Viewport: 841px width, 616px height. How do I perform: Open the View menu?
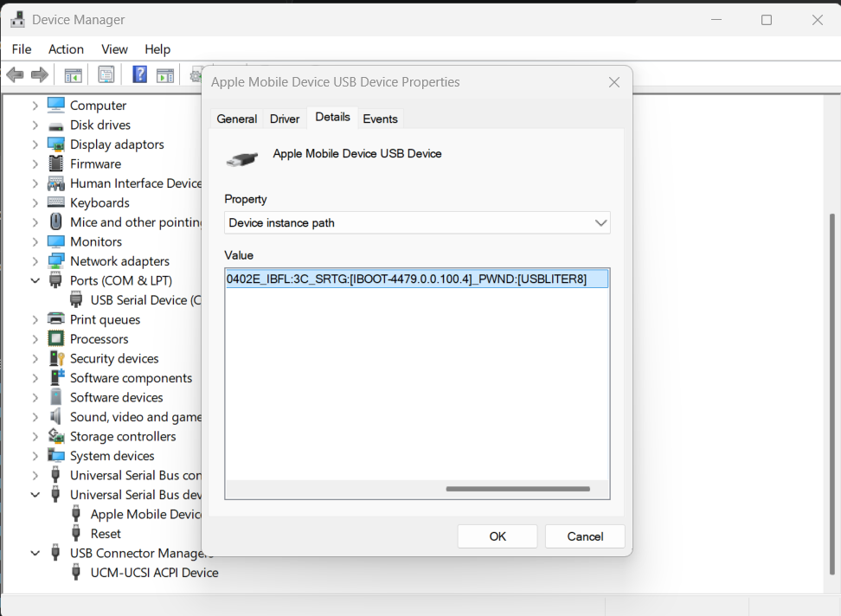(114, 49)
